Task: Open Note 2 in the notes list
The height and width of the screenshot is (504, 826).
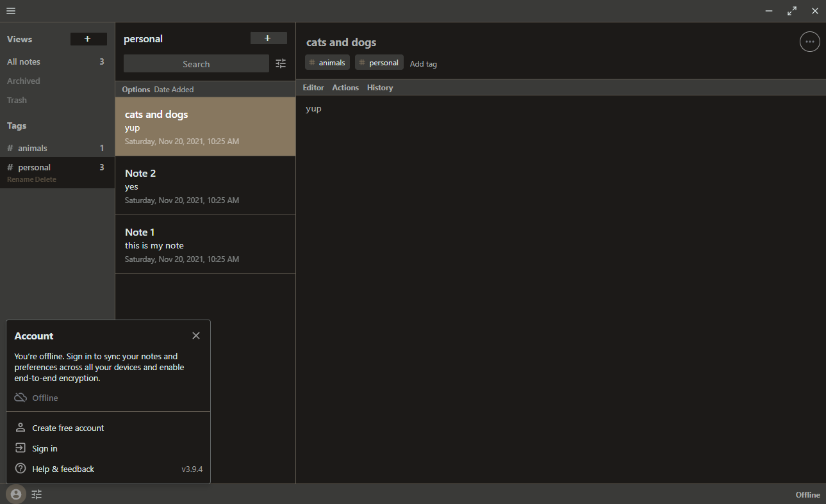Action: 205,186
